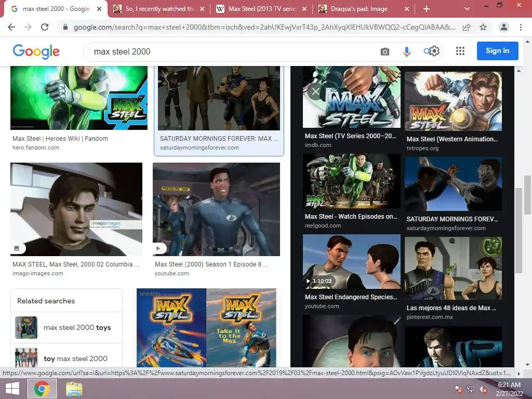Share this page via address bar icon
Viewport: 532px width, 399px height.
(467, 27)
